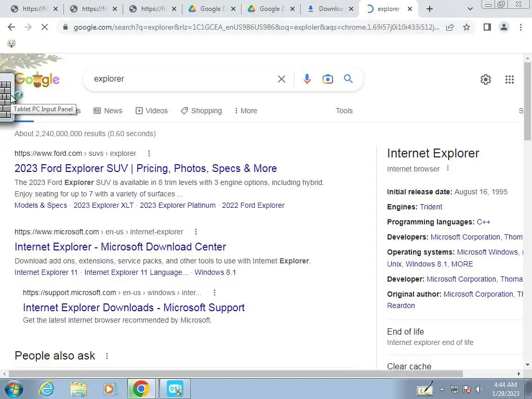Screen dimensions: 532x399
Task: Open a new browser tab
Action: click(430, 9)
